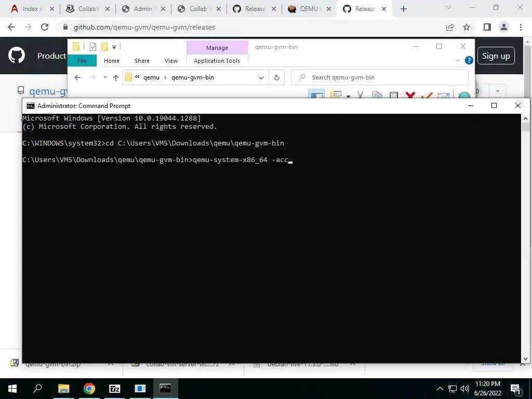Open the Product menu on GitHub
This screenshot has height=399, width=532.
click(x=51, y=56)
